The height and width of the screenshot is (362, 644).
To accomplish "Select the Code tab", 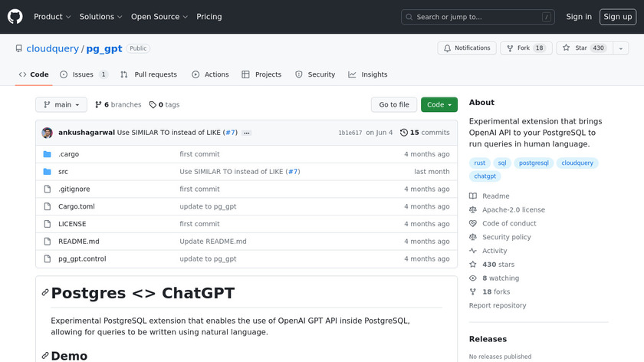I will click(x=34, y=74).
